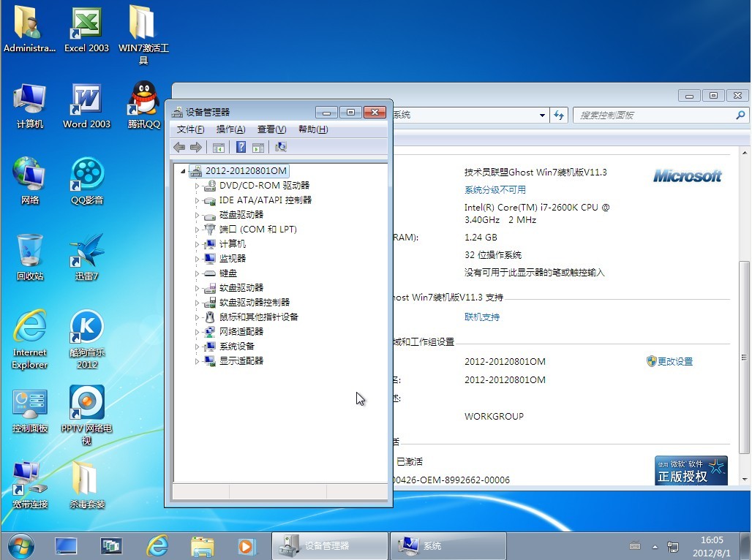Collapse the 2012-20120801OM root node
The height and width of the screenshot is (560, 752).
183,170
